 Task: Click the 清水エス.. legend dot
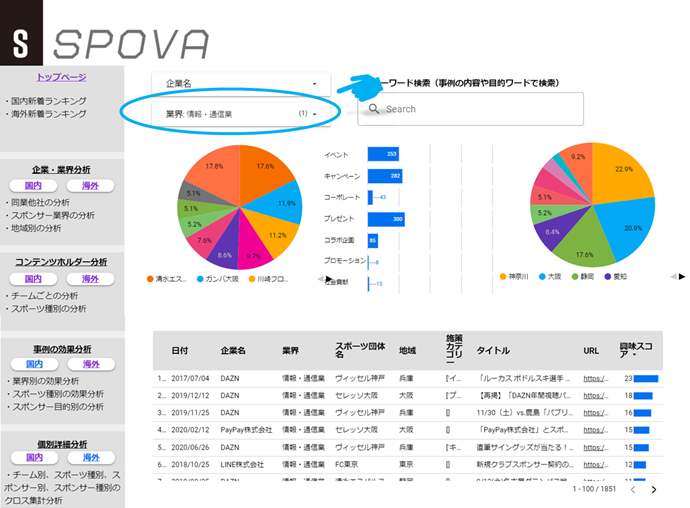pyautogui.click(x=150, y=279)
